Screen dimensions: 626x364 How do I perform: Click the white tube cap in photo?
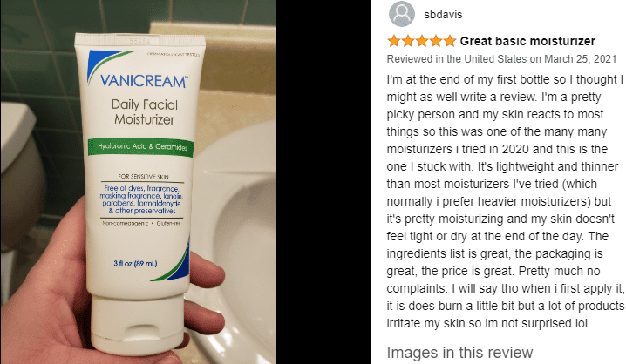pyautogui.click(x=138, y=325)
